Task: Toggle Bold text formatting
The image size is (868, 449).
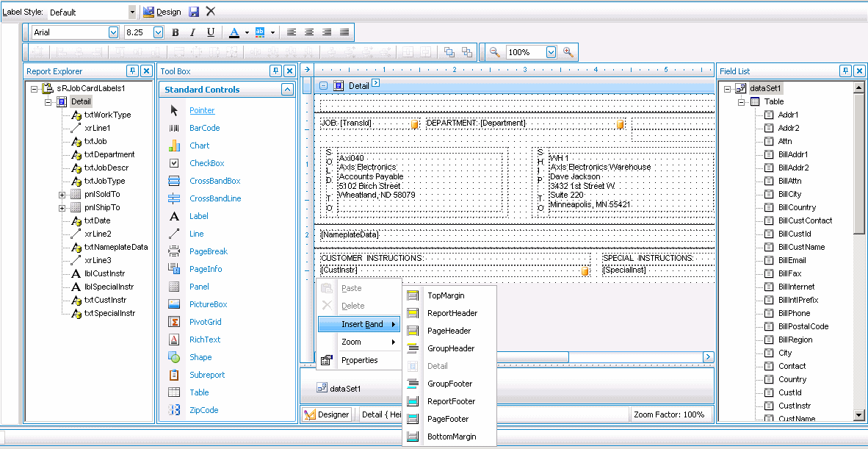Action: [175, 32]
